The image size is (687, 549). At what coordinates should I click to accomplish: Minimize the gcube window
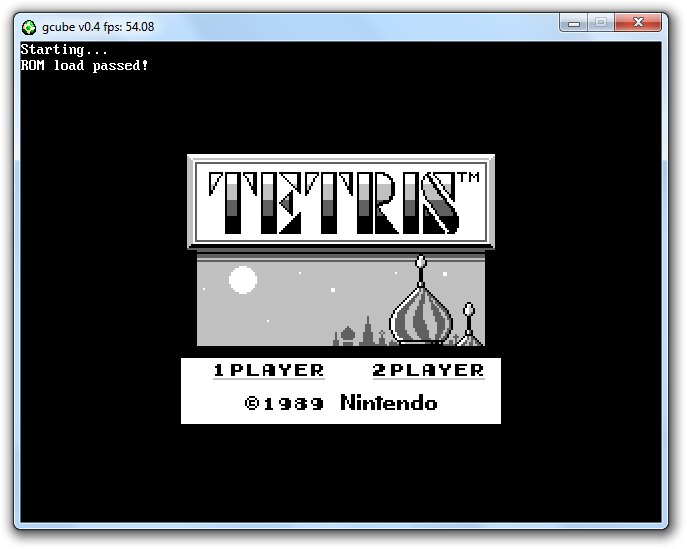(574, 22)
